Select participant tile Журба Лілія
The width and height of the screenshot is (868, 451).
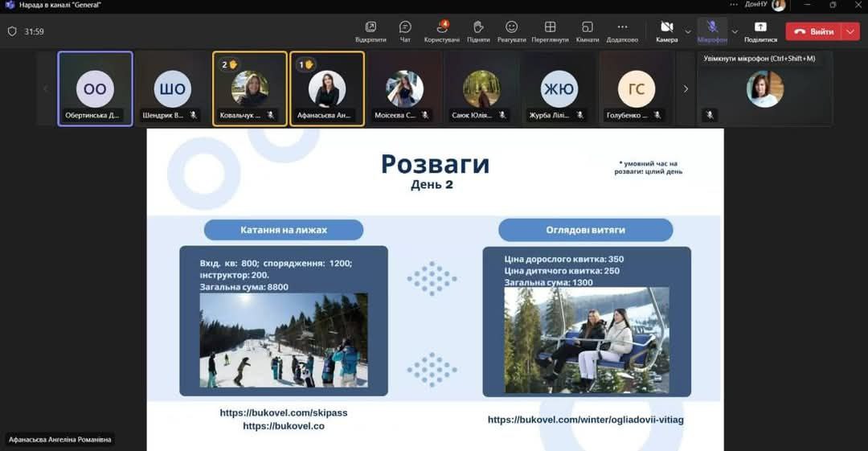pyautogui.click(x=559, y=88)
